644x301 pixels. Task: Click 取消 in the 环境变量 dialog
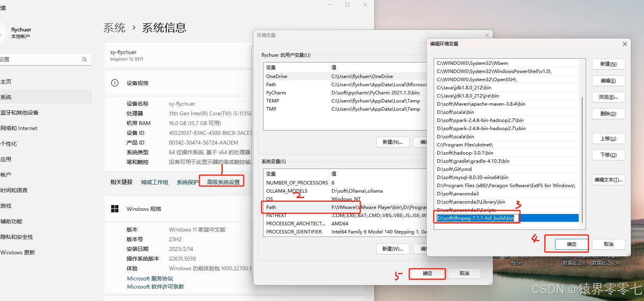click(464, 273)
